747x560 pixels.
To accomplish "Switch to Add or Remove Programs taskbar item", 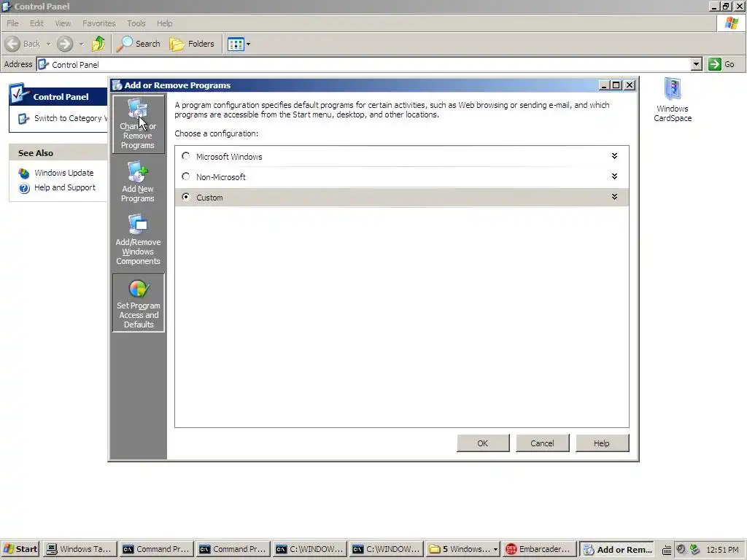I will tap(617, 549).
